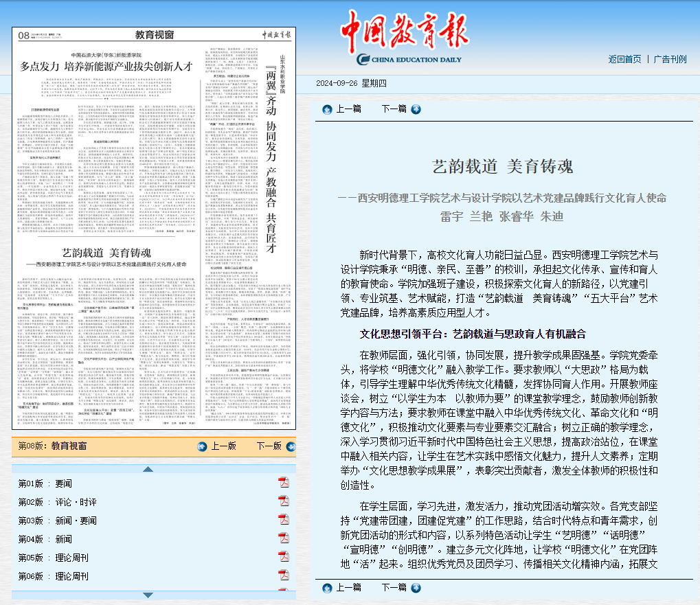Download the PDF of 第03版 新闻·要闻
Screen dimensions: 700x605
tap(283, 520)
